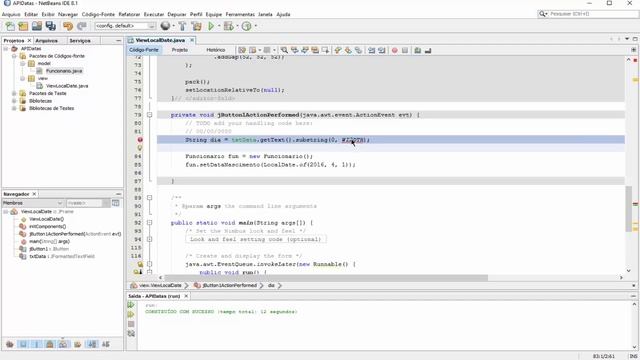Image resolution: width=640 pixels, height=360 pixels.
Task: Toggle fully qualified names filter in Navigator
Action: (x=78, y=344)
